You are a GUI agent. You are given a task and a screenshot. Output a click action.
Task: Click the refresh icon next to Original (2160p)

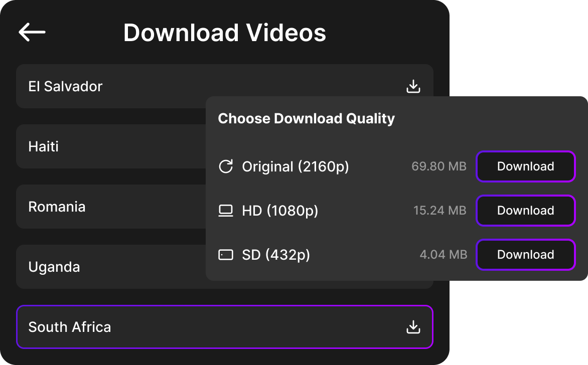(226, 166)
